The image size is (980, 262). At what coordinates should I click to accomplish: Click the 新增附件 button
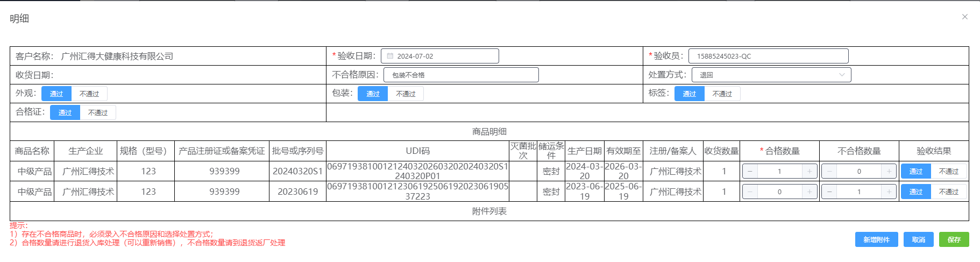pos(876,239)
